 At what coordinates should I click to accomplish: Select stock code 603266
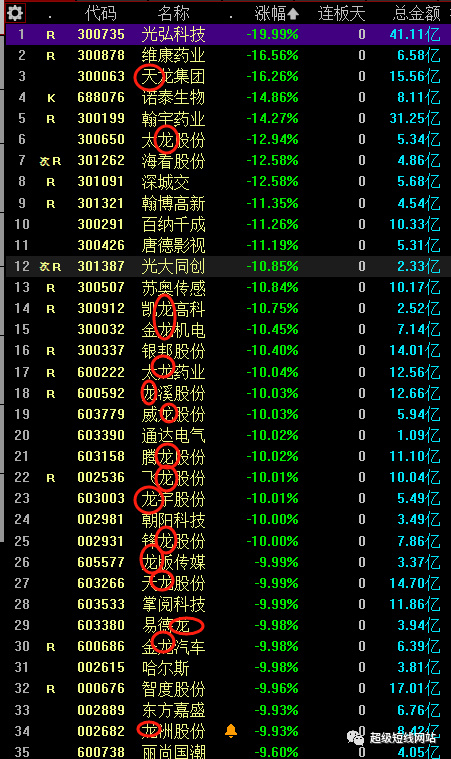click(x=101, y=583)
